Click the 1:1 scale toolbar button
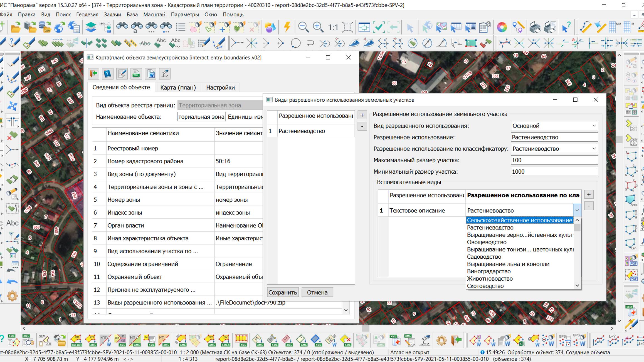The image size is (644, 362). point(333,27)
